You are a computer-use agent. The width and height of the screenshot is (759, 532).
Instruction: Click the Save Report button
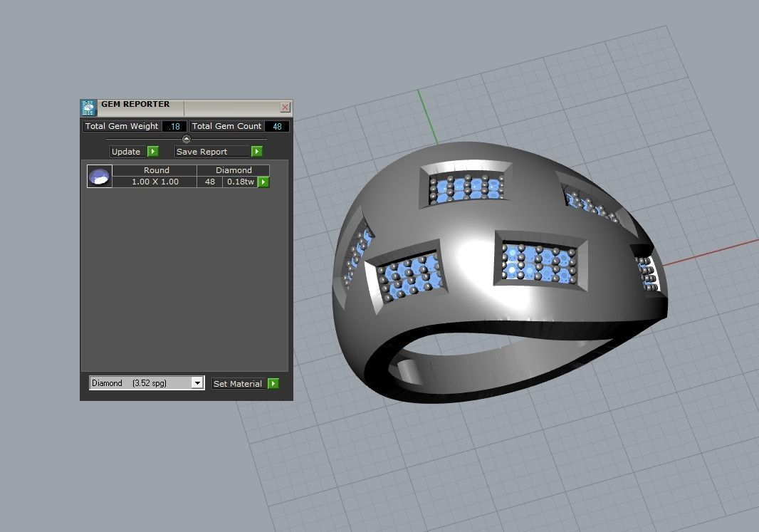click(212, 152)
